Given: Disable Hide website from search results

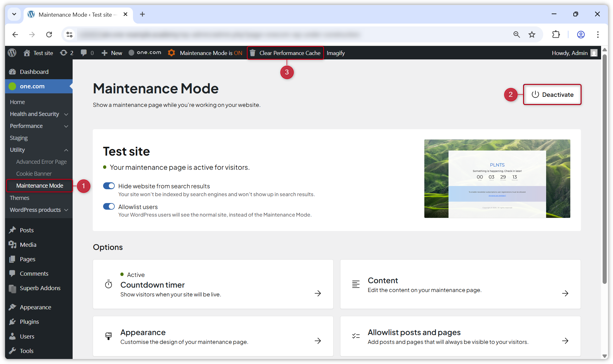Looking at the screenshot, I should (x=109, y=186).
